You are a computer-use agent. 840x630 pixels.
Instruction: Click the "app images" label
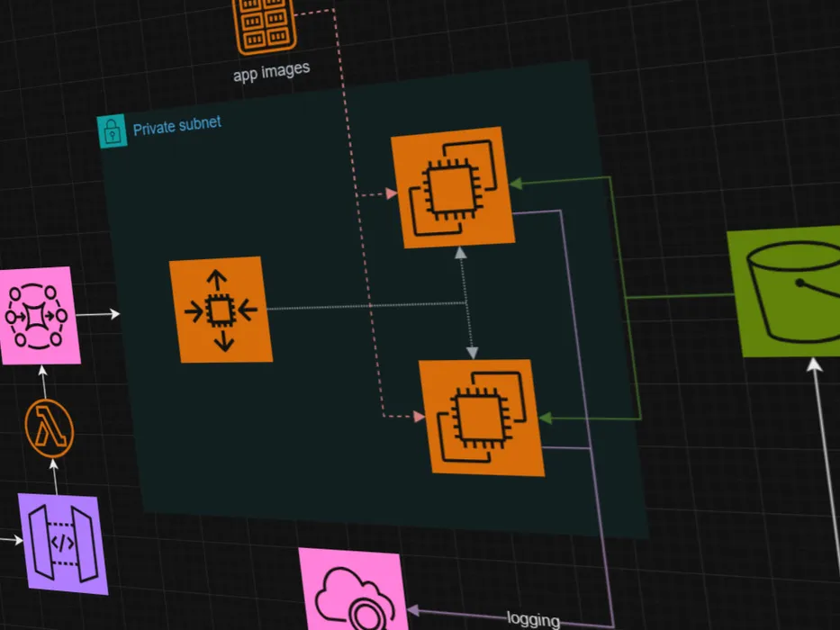[271, 71]
